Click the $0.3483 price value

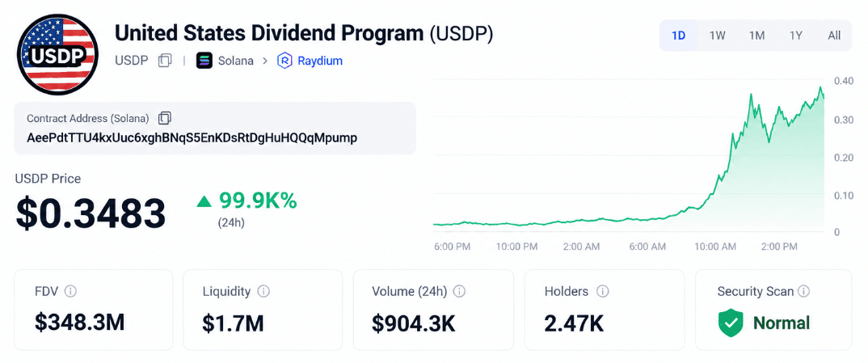pos(91,213)
